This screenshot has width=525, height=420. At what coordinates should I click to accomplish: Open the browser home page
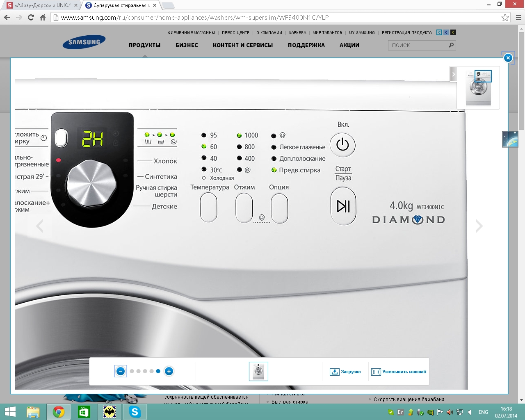(43, 18)
